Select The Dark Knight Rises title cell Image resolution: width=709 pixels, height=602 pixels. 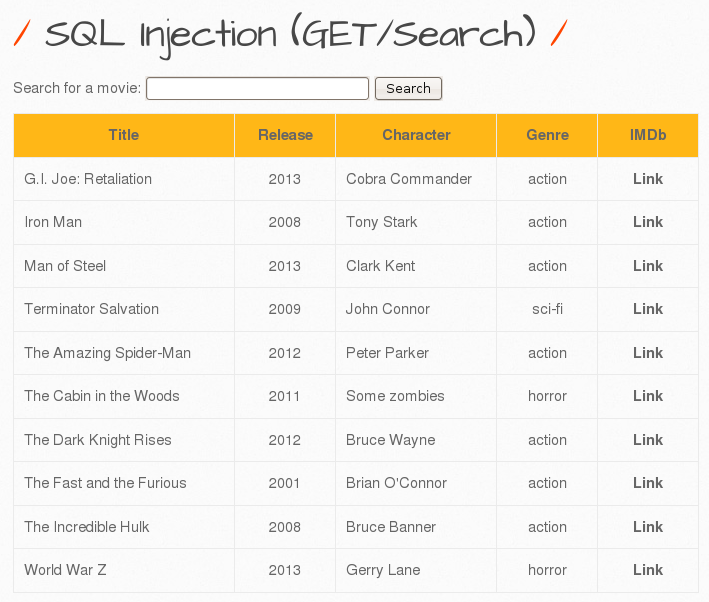[124, 440]
